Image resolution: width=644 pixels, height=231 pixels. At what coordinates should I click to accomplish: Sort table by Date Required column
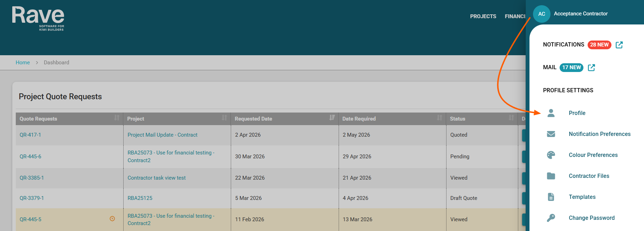[x=439, y=118]
